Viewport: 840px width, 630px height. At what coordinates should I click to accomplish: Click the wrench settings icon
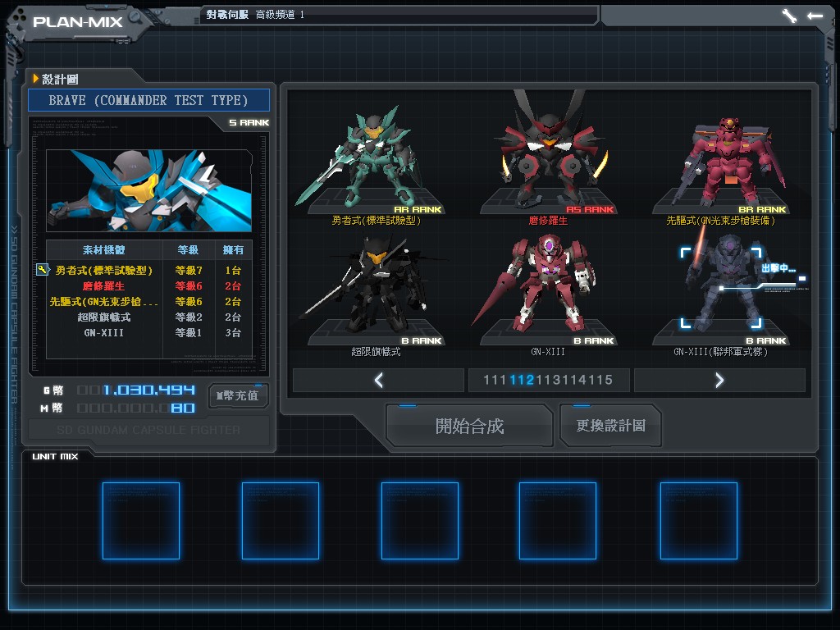(x=789, y=16)
